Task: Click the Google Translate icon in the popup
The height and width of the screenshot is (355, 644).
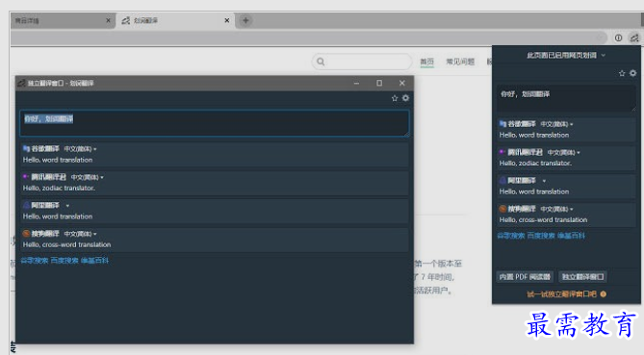Action: click(x=502, y=123)
